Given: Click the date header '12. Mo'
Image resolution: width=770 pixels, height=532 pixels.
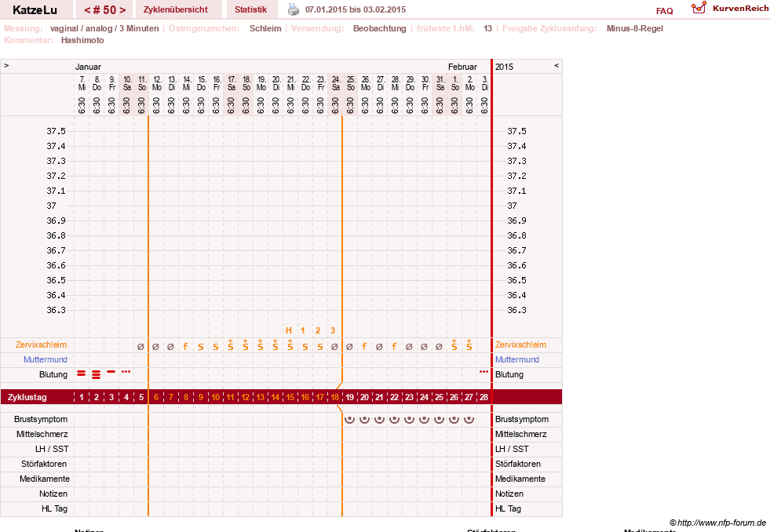Looking at the screenshot, I should [x=157, y=83].
